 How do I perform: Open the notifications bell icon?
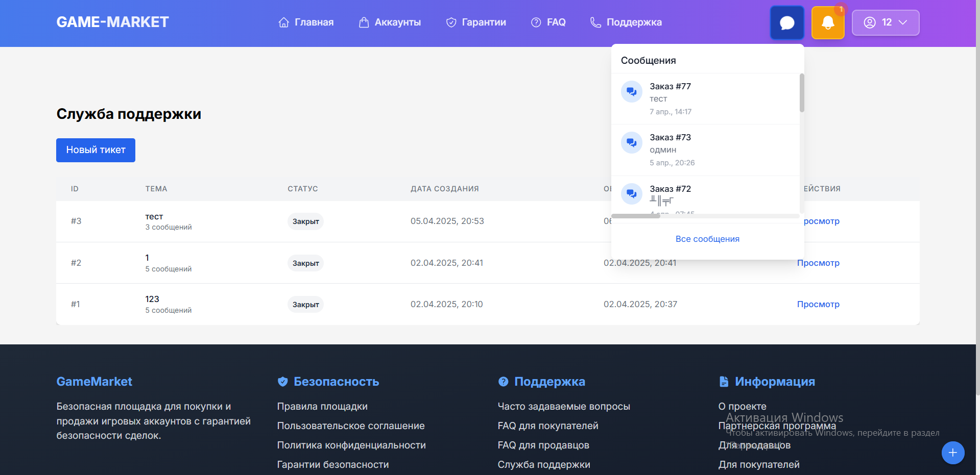(x=828, y=22)
